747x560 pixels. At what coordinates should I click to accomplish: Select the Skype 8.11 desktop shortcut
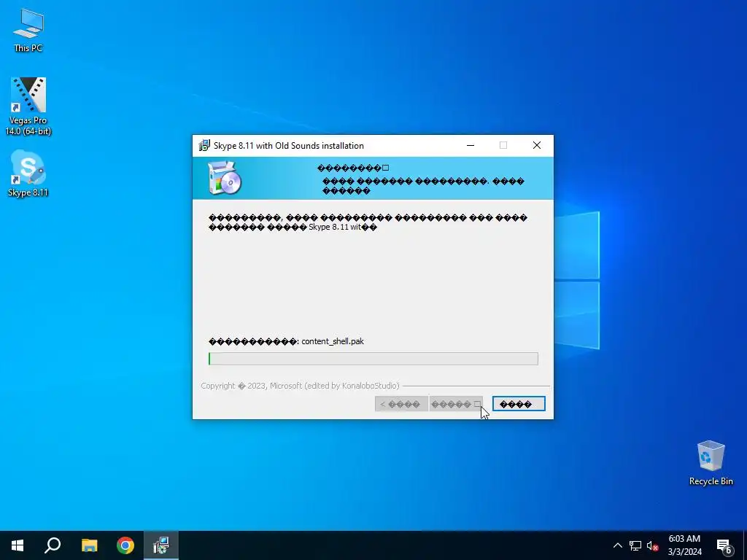point(28,174)
